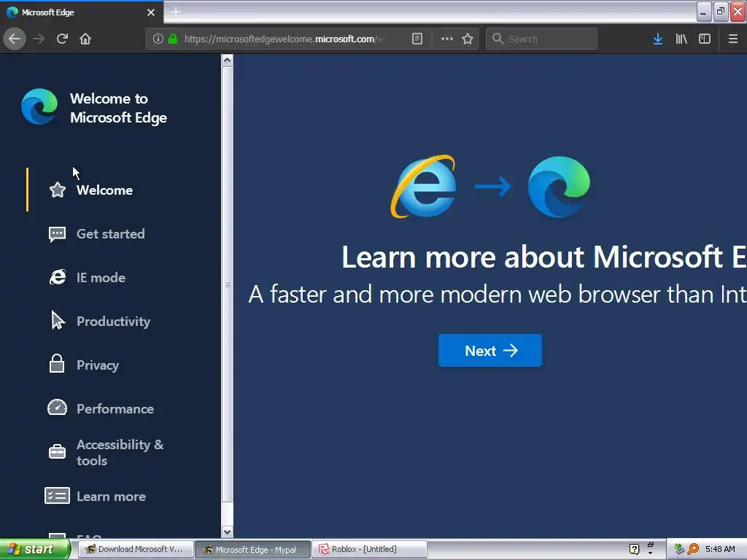
Task: Click the Welcome star icon
Action: tap(57, 190)
